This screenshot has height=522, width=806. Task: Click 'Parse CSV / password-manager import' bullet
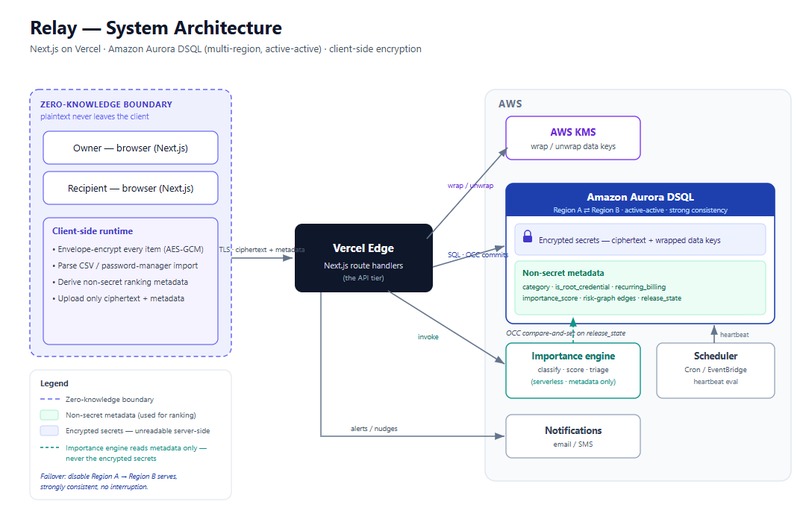(125, 266)
